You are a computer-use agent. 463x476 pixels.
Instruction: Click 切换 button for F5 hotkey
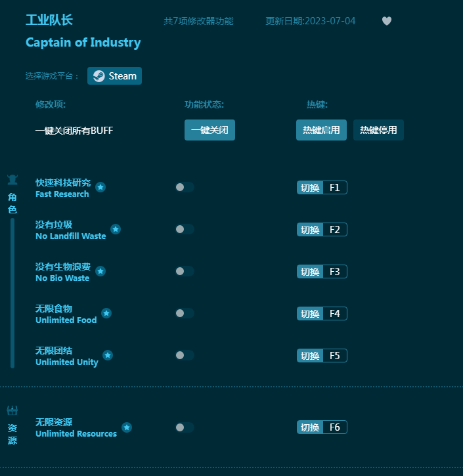310,355
